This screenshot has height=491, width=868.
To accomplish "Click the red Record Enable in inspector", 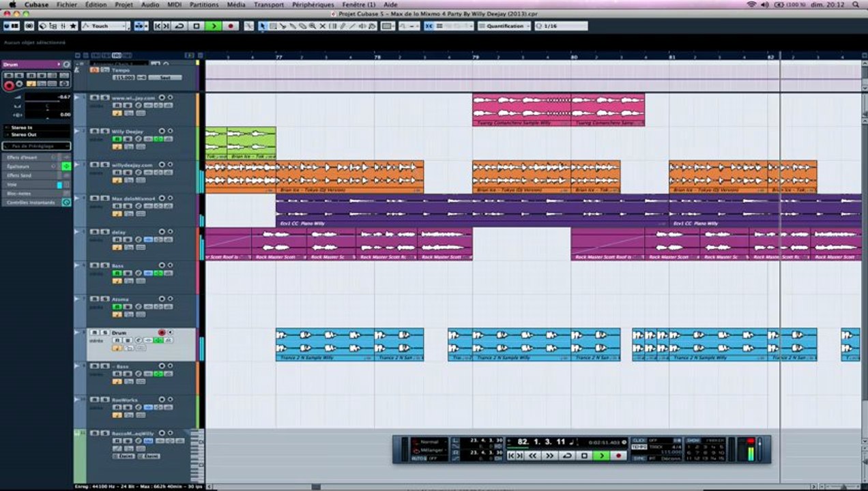I will click(x=9, y=85).
